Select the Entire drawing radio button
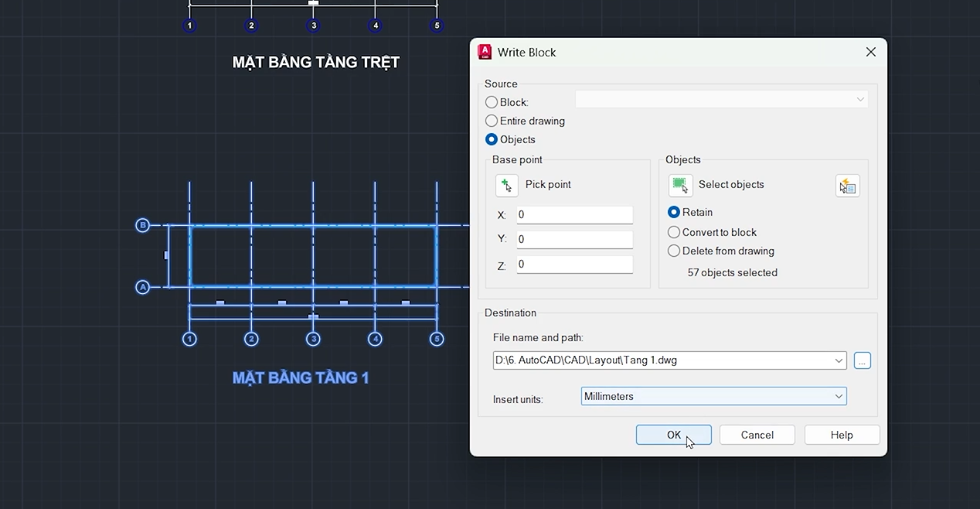Viewport: 980px width, 509px height. (492, 121)
